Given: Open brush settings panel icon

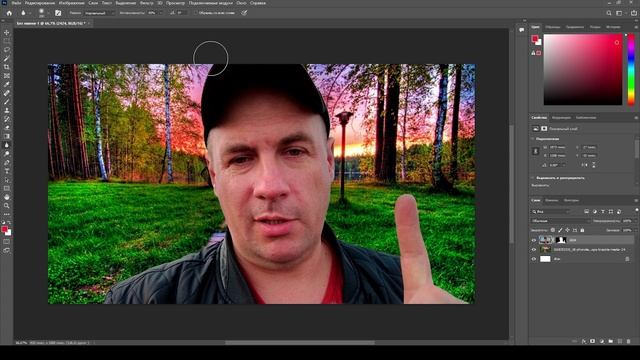Looking at the screenshot, I should (x=58, y=13).
